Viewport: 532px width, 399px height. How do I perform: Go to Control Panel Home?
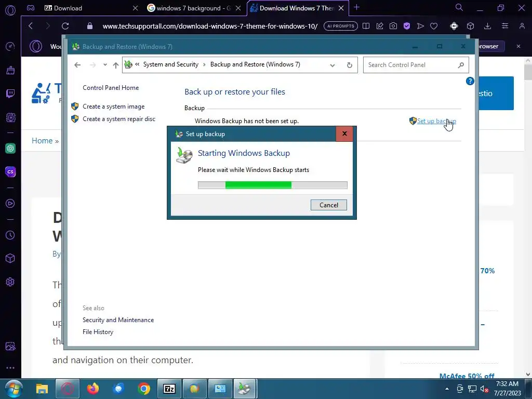111,87
